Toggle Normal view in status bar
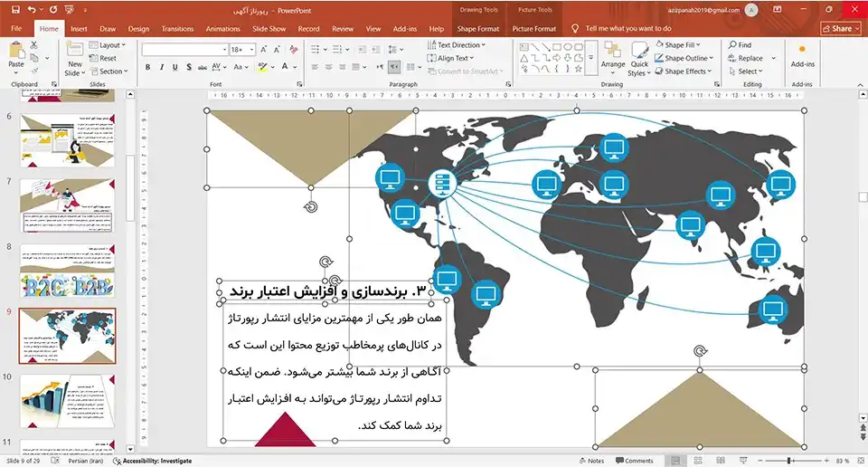 coord(675,461)
